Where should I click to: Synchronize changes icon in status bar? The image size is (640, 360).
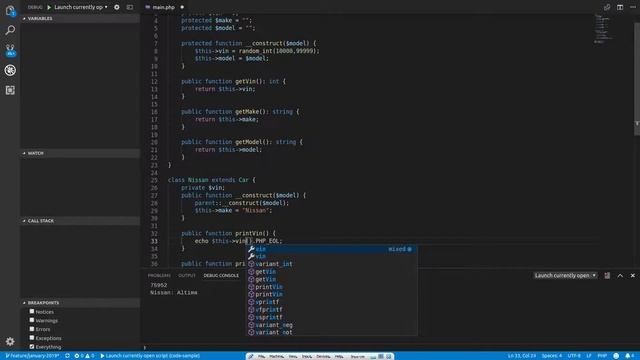pyautogui.click(x=67, y=356)
